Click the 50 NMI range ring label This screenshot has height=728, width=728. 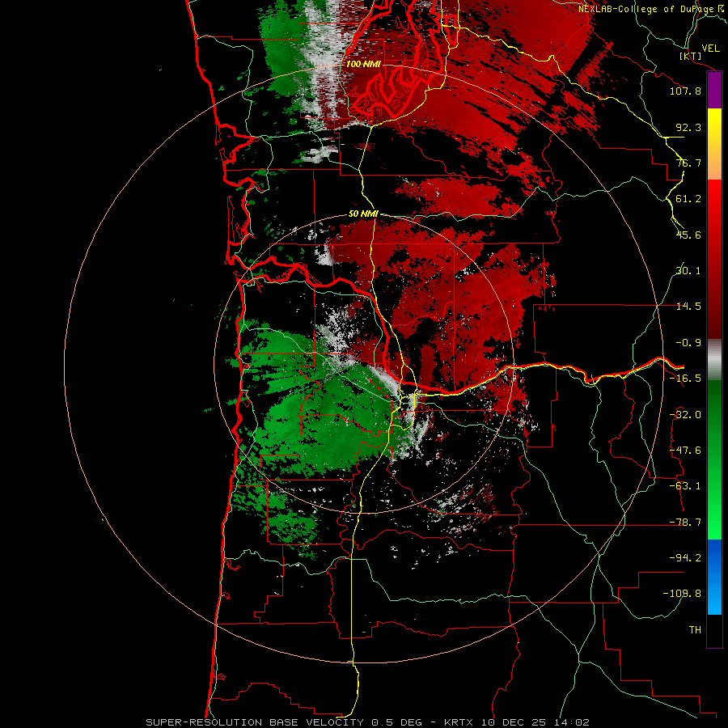tap(363, 214)
